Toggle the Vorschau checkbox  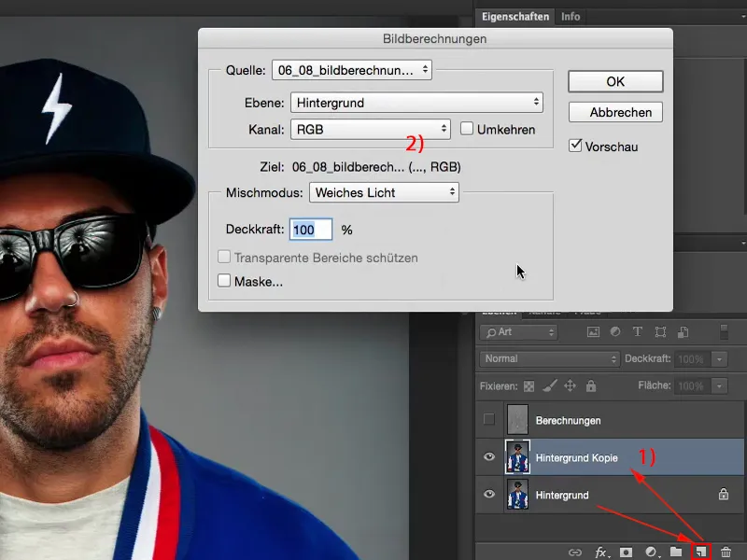[x=575, y=146]
